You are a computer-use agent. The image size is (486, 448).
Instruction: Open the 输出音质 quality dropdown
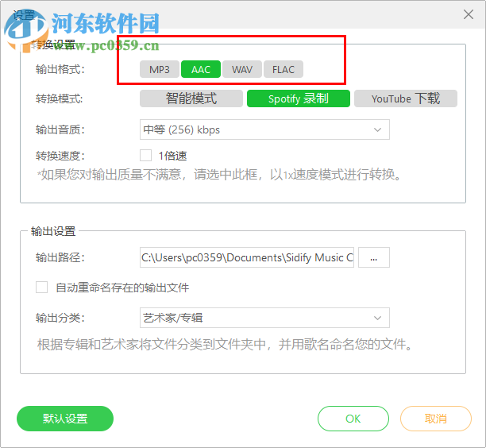click(x=264, y=129)
